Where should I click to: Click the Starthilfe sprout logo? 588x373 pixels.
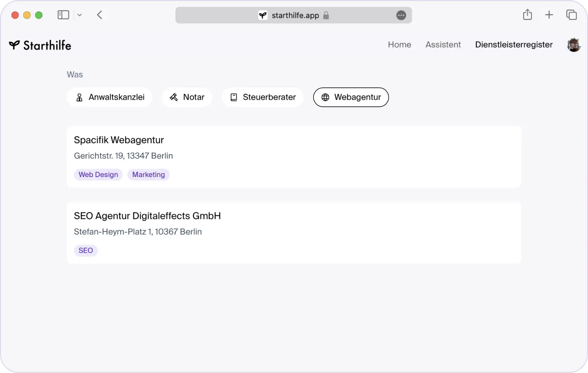click(x=14, y=45)
